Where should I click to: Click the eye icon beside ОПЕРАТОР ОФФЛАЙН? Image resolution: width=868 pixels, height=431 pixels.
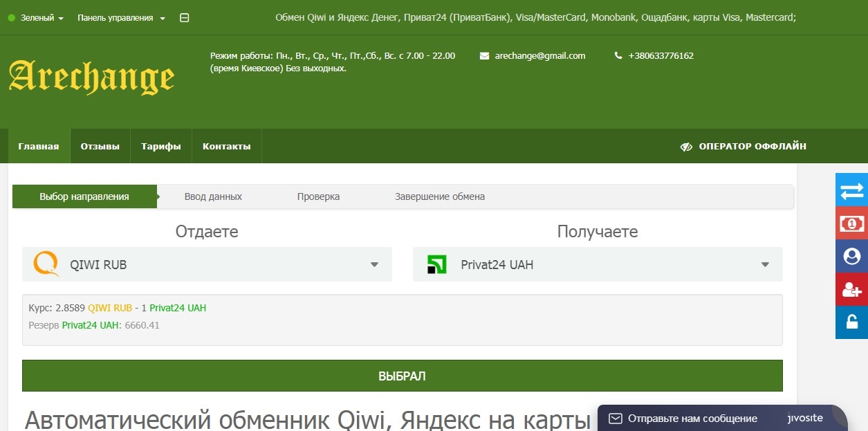[686, 147]
